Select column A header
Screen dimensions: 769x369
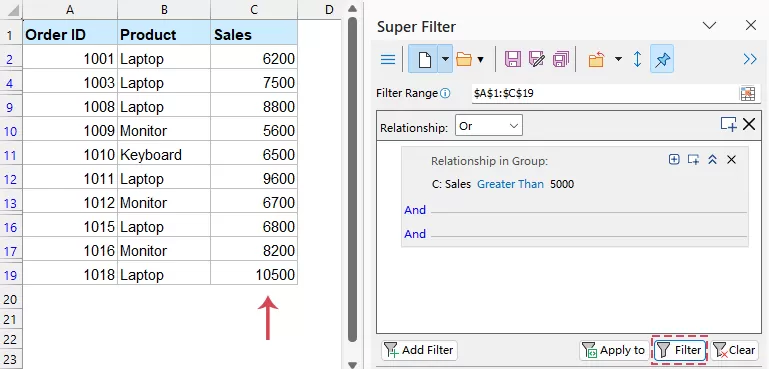[x=70, y=10]
